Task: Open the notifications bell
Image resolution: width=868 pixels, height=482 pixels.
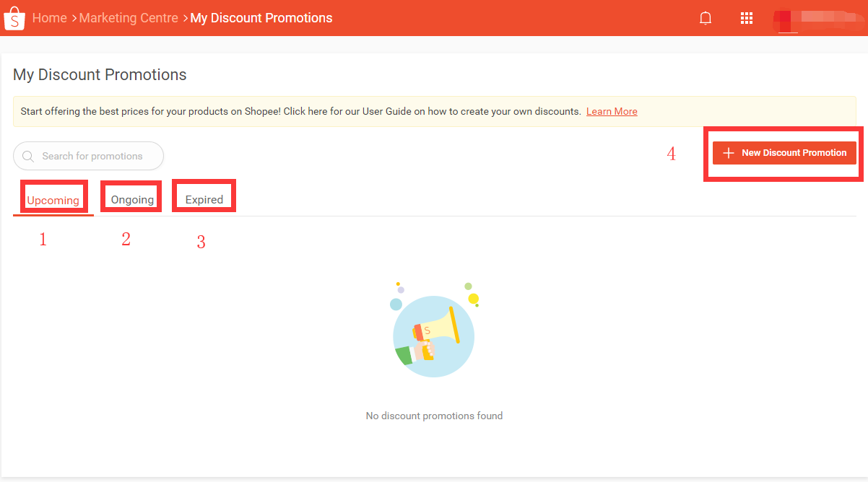Action: click(706, 18)
